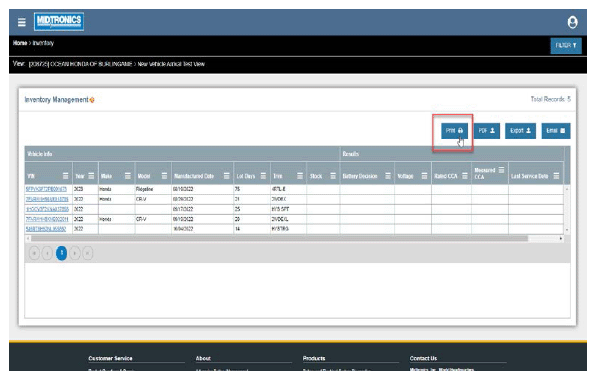Open the VIN link in the HYB SPT row
This screenshot has width=596, height=380.
[47, 209]
